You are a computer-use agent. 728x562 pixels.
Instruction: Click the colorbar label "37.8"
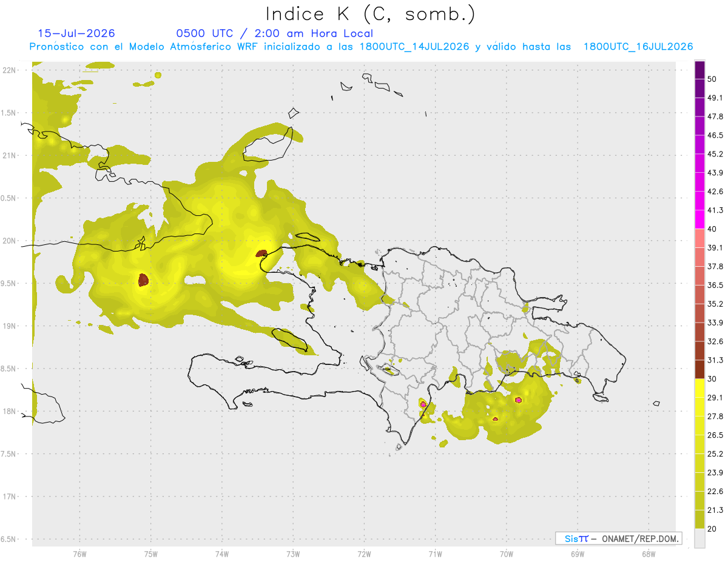pos(715,266)
